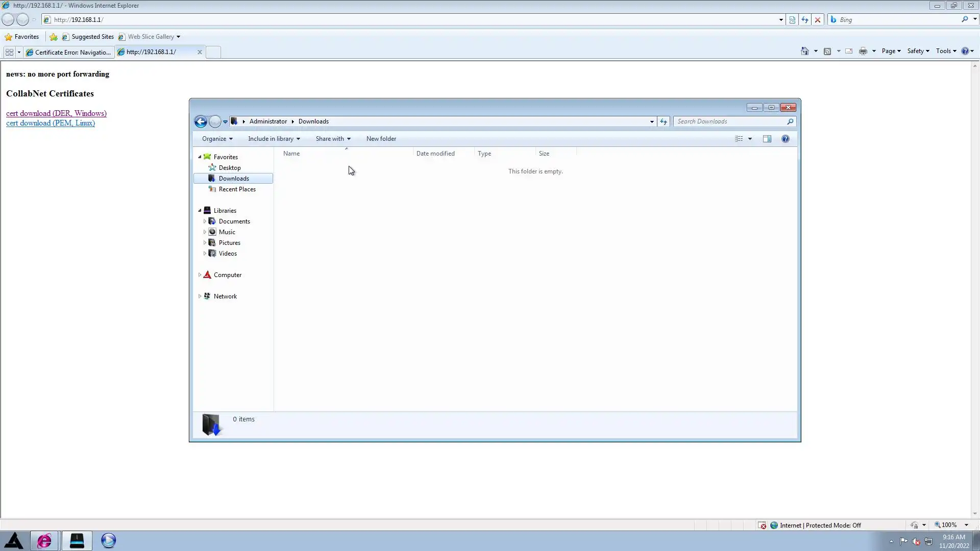Open Windows Media Player from taskbar
The image size is (980, 551).
108,540
